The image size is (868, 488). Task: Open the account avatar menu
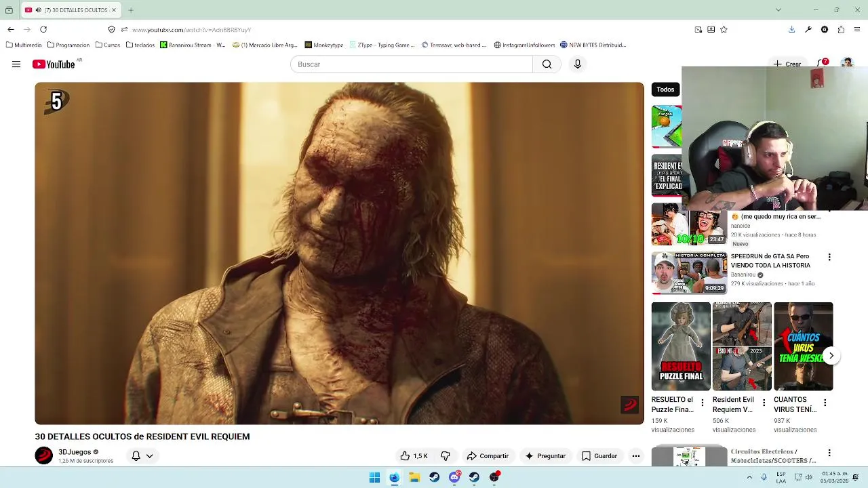coord(846,63)
